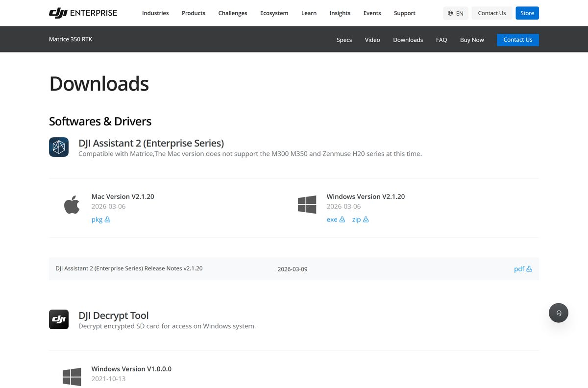Image resolution: width=588 pixels, height=388 pixels.
Task: Go to the Downloads section tab
Action: (x=408, y=40)
